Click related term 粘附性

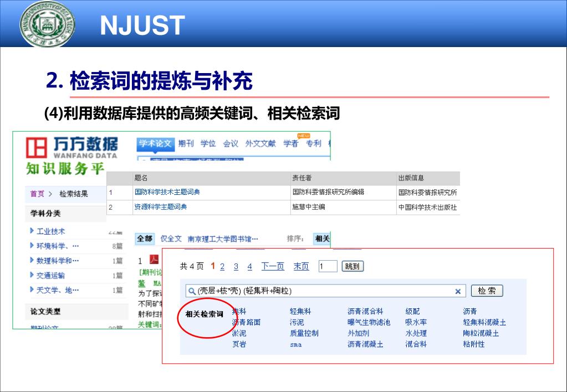click(x=474, y=344)
